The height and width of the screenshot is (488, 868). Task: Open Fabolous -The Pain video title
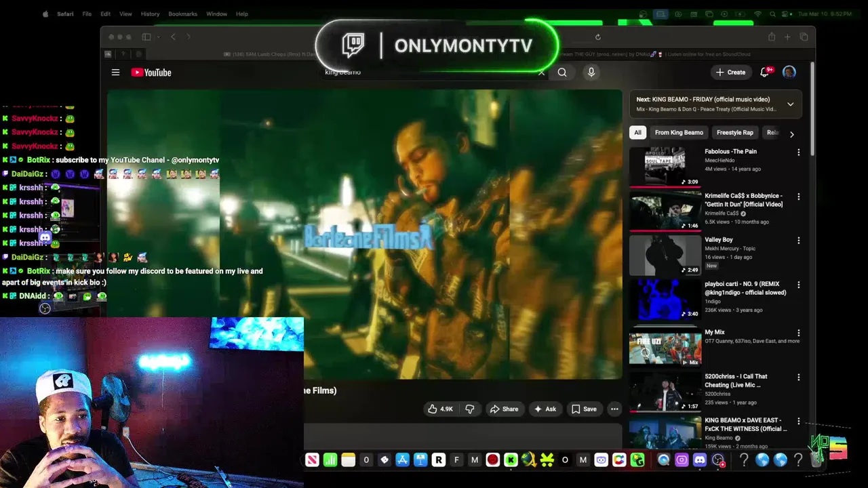click(730, 151)
